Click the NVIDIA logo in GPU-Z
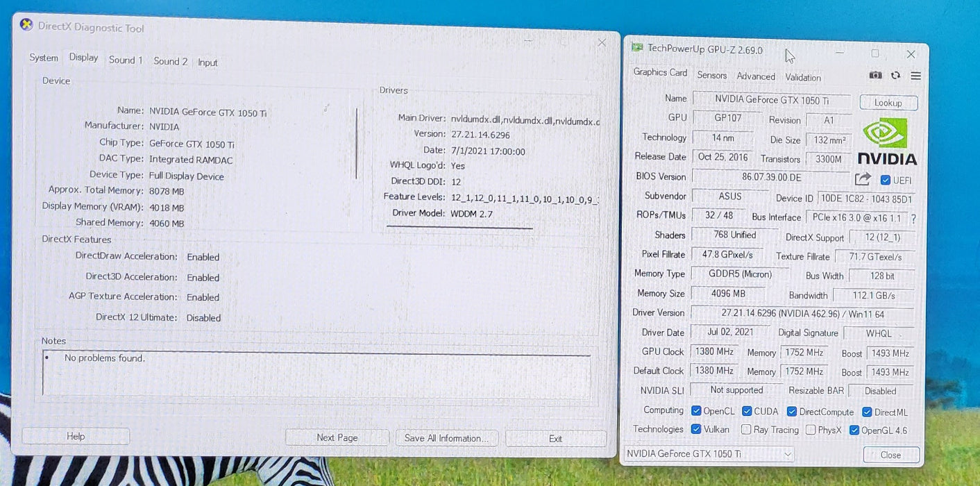980x486 pixels. (886, 142)
